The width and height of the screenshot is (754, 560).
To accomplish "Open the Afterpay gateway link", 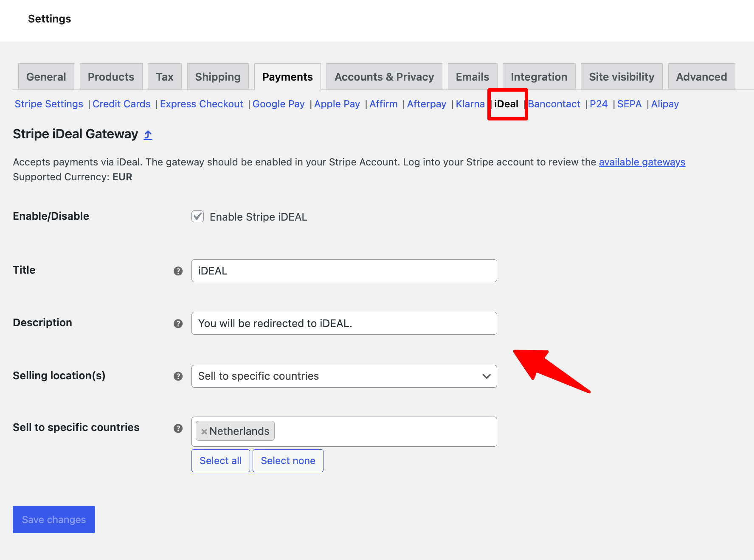I will (427, 104).
